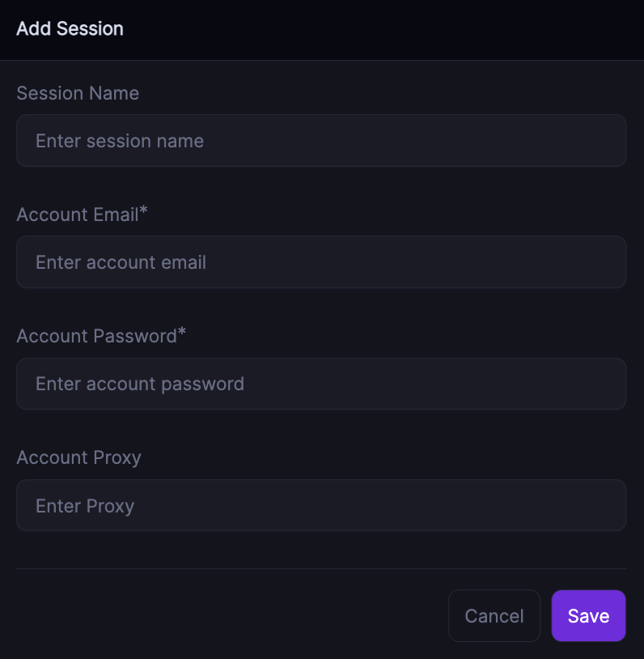Image resolution: width=644 pixels, height=659 pixels.
Task: Click the Account Password label text
Action: [96, 336]
